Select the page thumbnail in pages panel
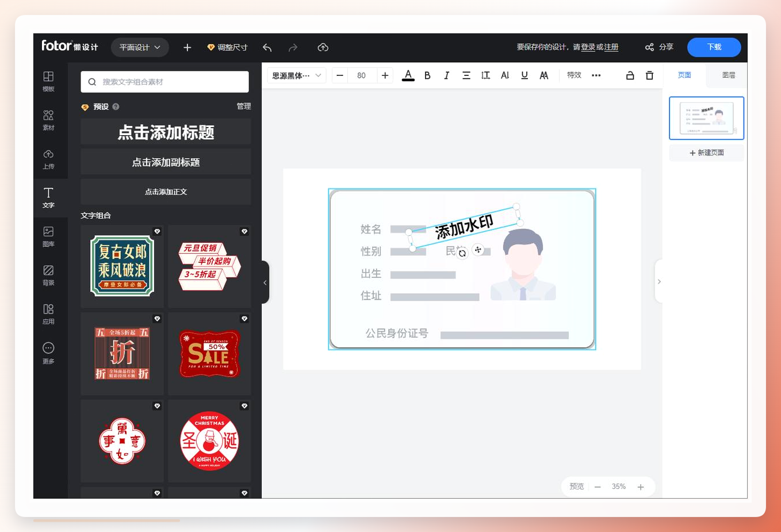 coord(706,118)
